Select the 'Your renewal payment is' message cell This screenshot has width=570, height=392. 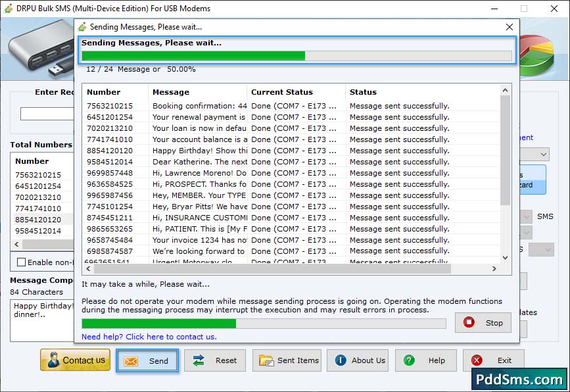[199, 117]
